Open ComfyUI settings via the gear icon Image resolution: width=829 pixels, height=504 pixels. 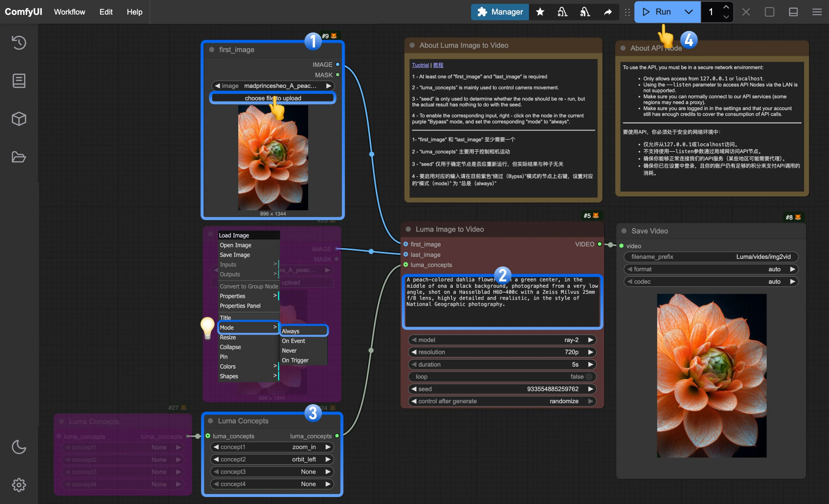coord(19,484)
